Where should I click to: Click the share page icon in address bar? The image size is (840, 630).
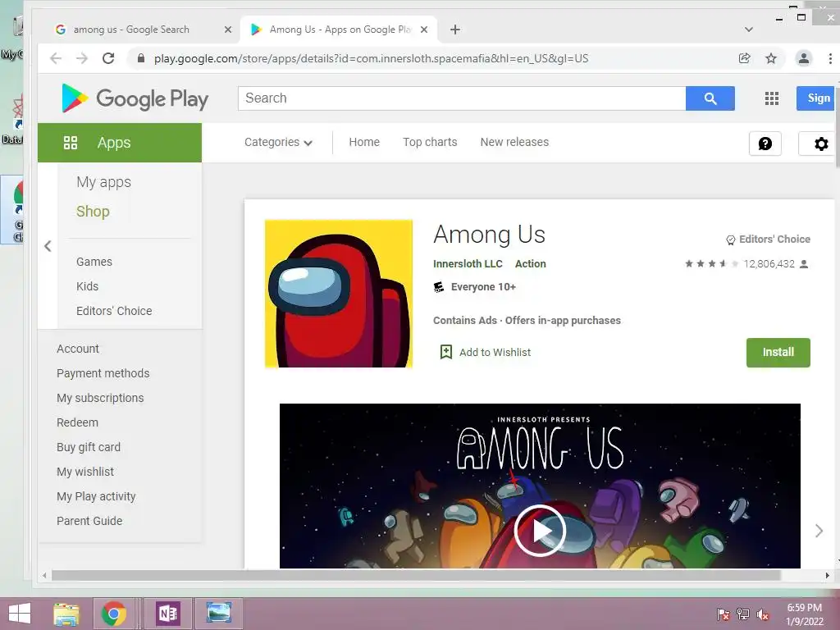(745, 58)
